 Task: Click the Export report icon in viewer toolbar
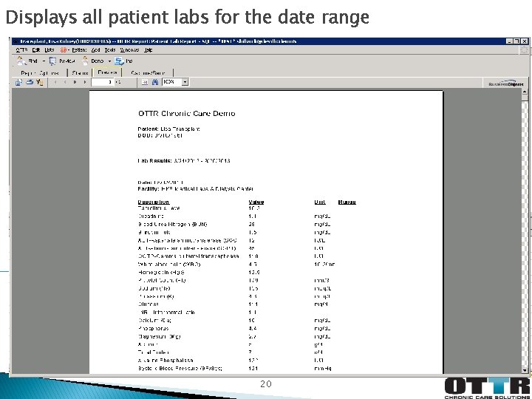(x=18, y=82)
